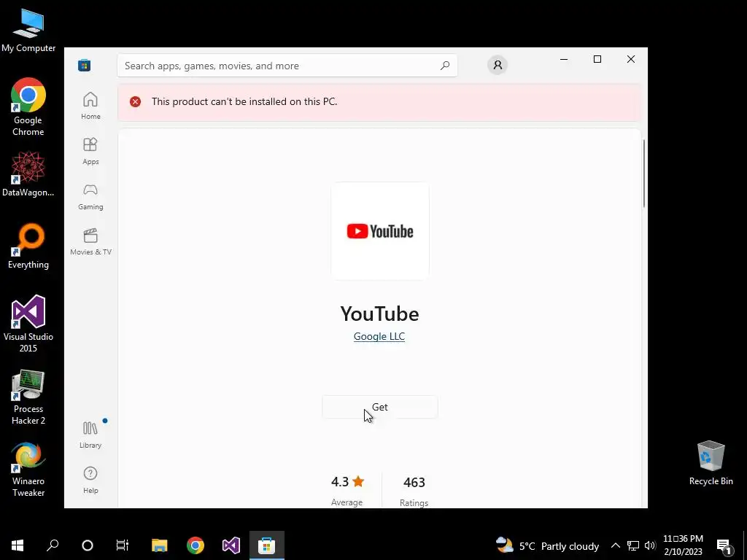Minimize the Microsoft Store window
Image resolution: width=747 pixels, height=560 pixels.
[x=564, y=59]
